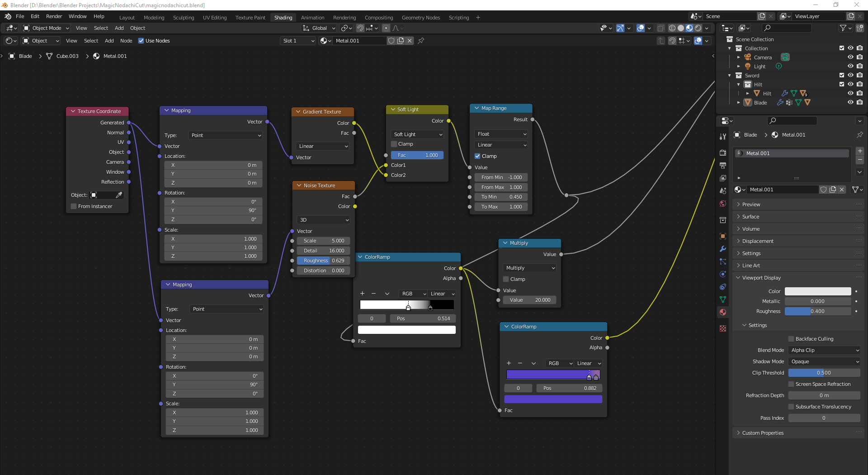Open the Object properties tab

tap(723, 236)
